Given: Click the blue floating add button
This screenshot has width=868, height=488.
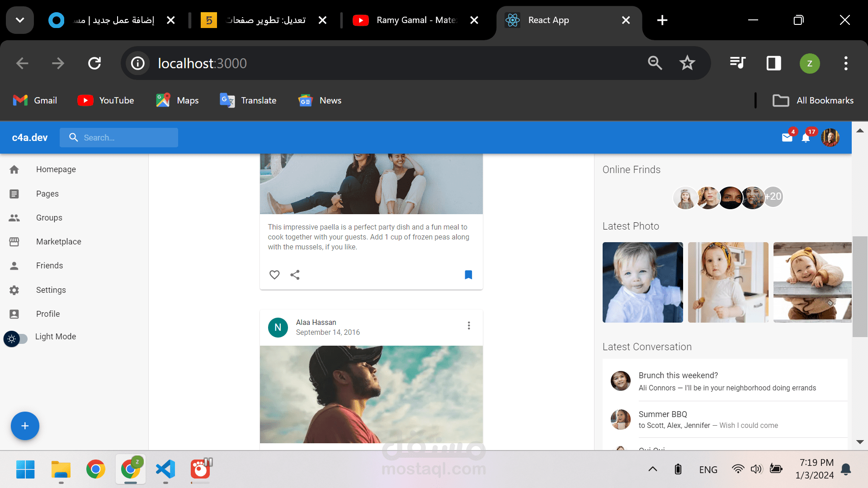Looking at the screenshot, I should [25, 426].
